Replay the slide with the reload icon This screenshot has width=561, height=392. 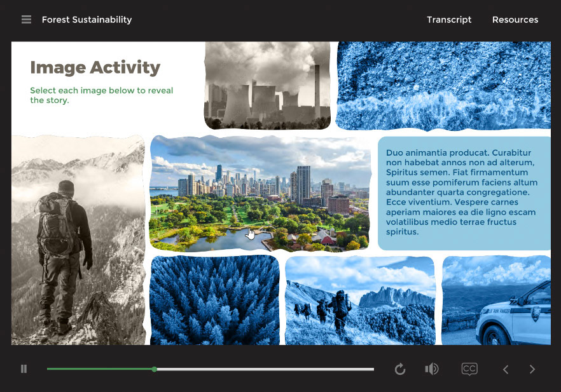point(400,368)
